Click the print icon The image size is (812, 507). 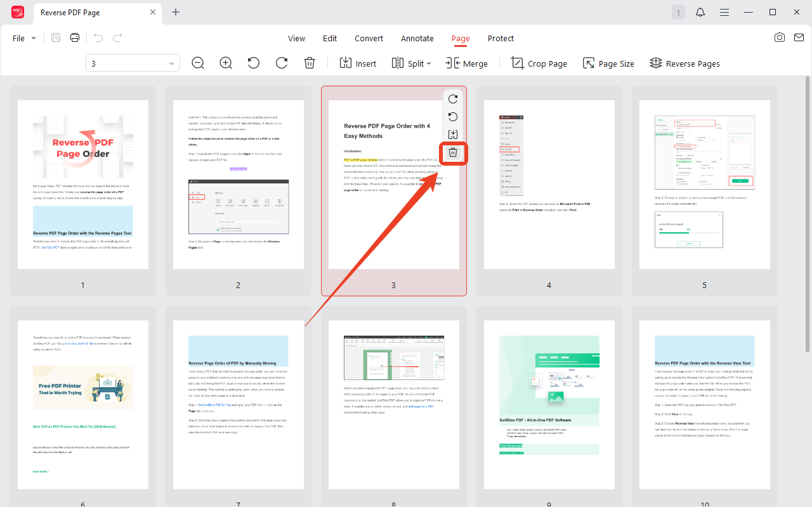(75, 38)
